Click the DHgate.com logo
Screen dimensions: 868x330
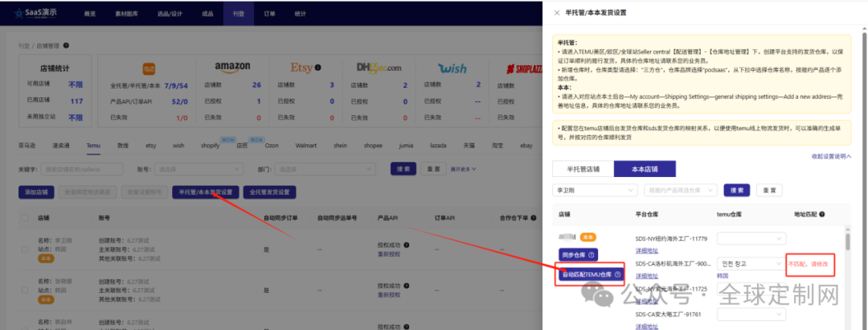(x=379, y=68)
